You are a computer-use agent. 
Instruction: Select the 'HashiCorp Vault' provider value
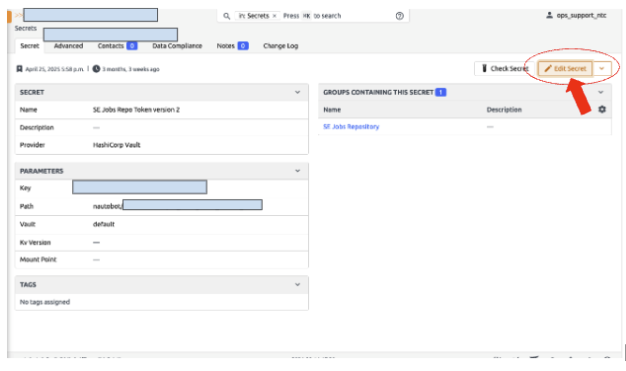(x=117, y=145)
